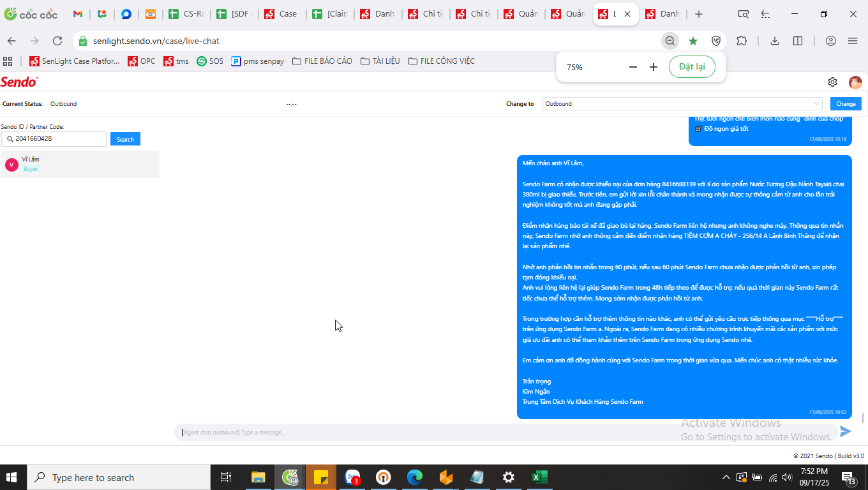Close the active browser tab
The image size is (868, 490).
[x=628, y=14]
